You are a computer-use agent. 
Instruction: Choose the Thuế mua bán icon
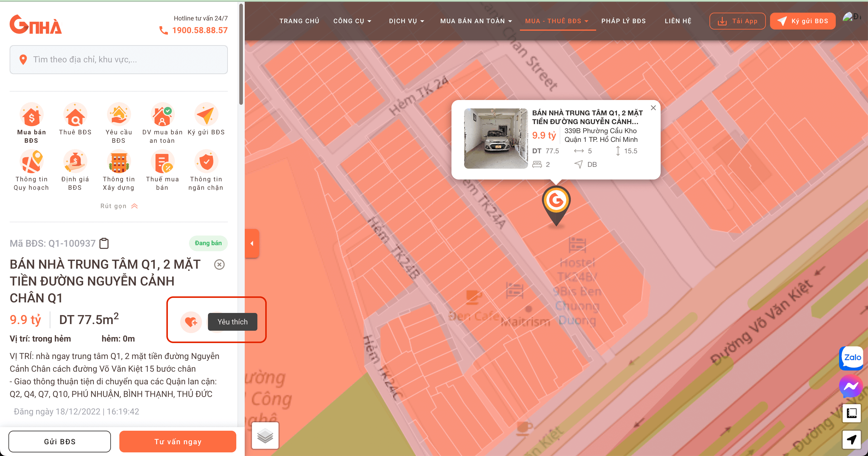click(162, 162)
